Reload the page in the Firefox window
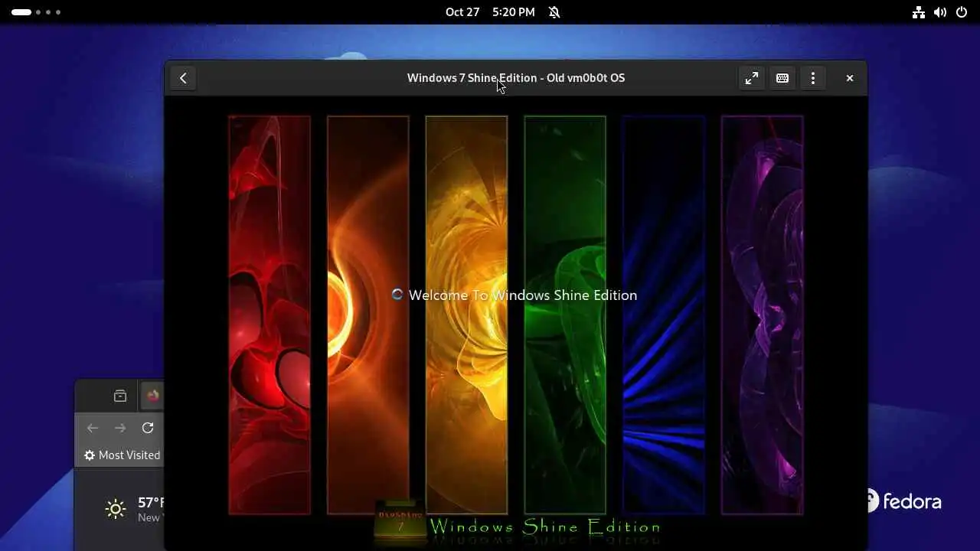Image resolution: width=980 pixels, height=551 pixels. tap(148, 428)
